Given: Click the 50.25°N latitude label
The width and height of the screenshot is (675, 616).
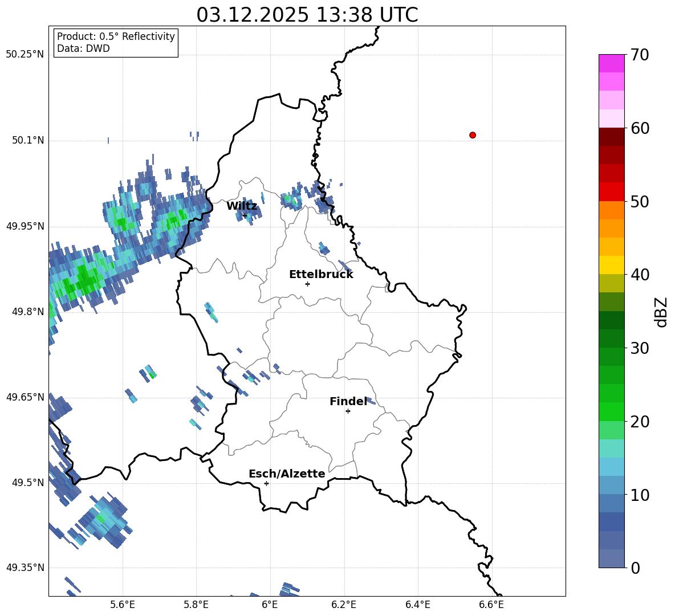Looking at the screenshot, I should [x=25, y=55].
